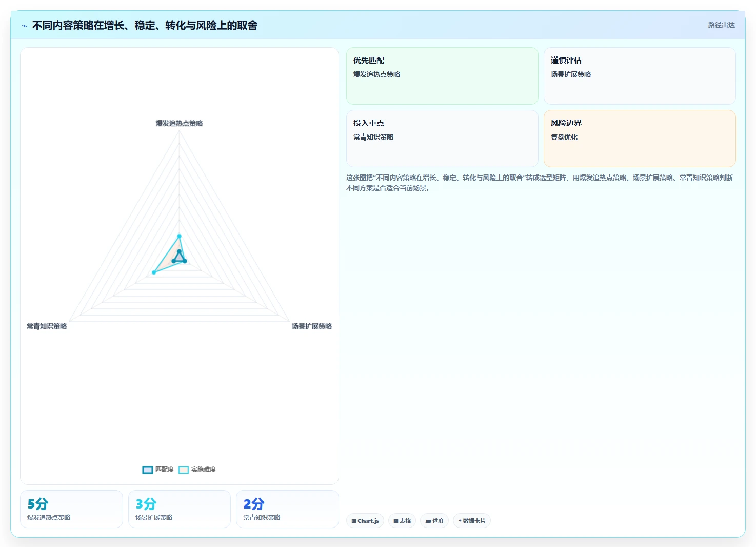Click the 数据卡片 tag icon
The image size is (756, 547).
pos(460,521)
